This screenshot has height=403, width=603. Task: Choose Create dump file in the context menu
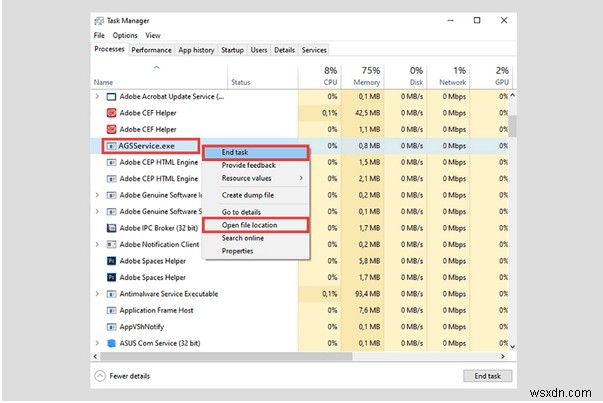256,195
